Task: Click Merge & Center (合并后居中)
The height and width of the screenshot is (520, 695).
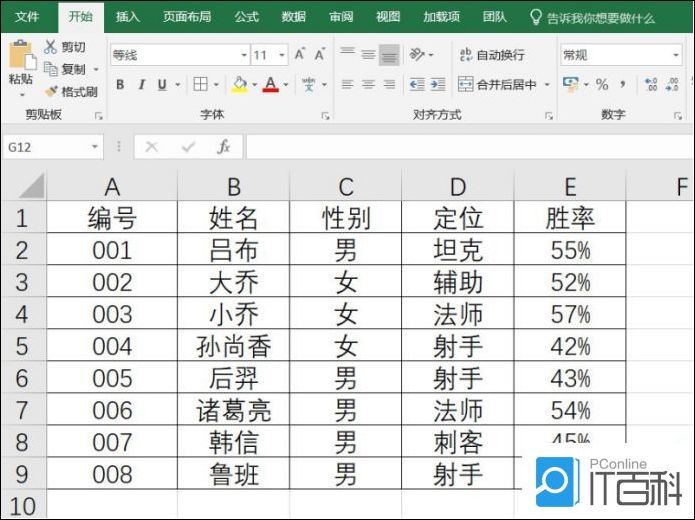Action: click(497, 84)
